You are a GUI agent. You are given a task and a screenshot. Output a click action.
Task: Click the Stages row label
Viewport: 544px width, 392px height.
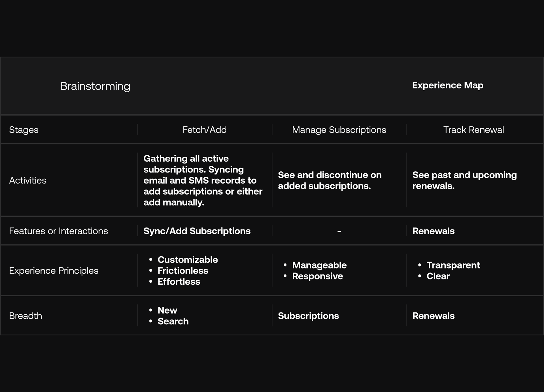pyautogui.click(x=24, y=130)
